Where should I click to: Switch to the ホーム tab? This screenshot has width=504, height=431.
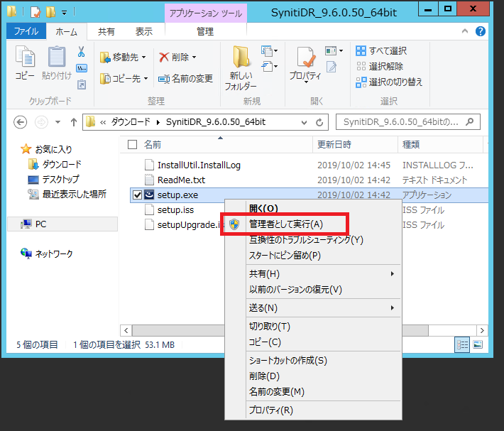(66, 31)
